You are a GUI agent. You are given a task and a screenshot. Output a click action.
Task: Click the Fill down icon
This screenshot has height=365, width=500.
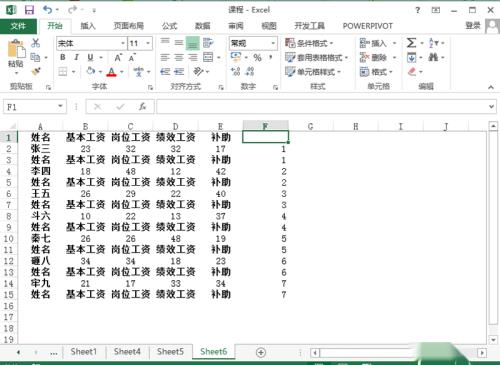(x=411, y=57)
